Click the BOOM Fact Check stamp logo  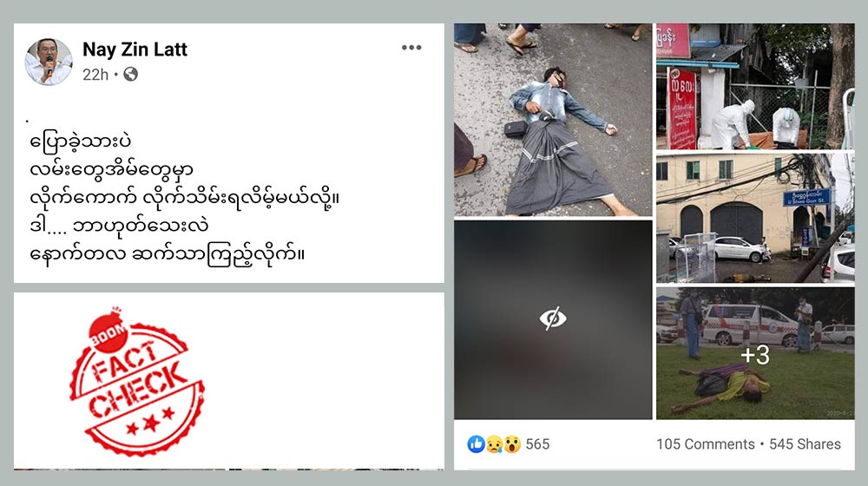[x=137, y=381]
